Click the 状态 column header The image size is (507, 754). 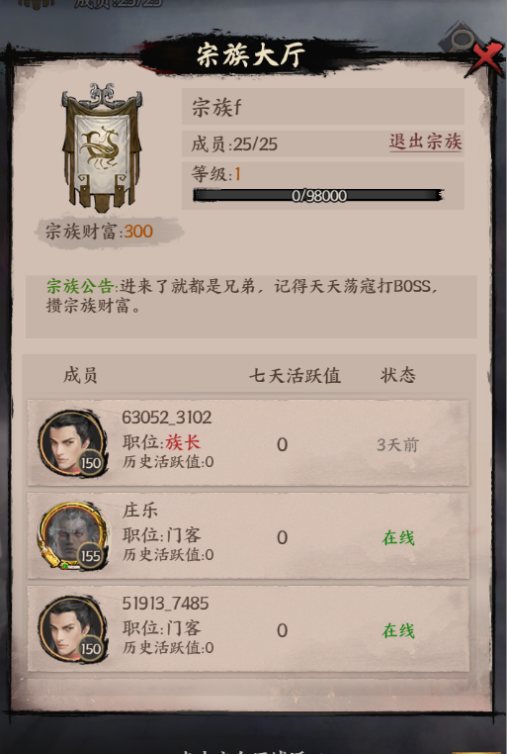[398, 376]
